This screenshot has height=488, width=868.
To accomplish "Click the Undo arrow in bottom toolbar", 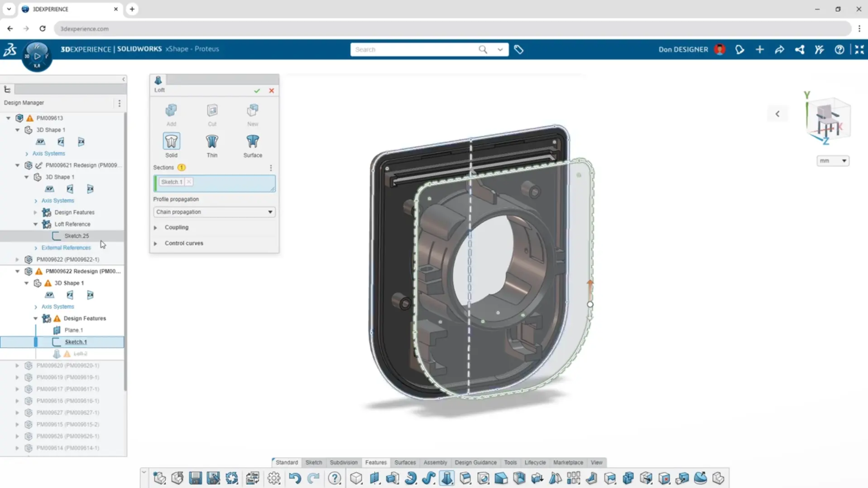I will [x=295, y=478].
